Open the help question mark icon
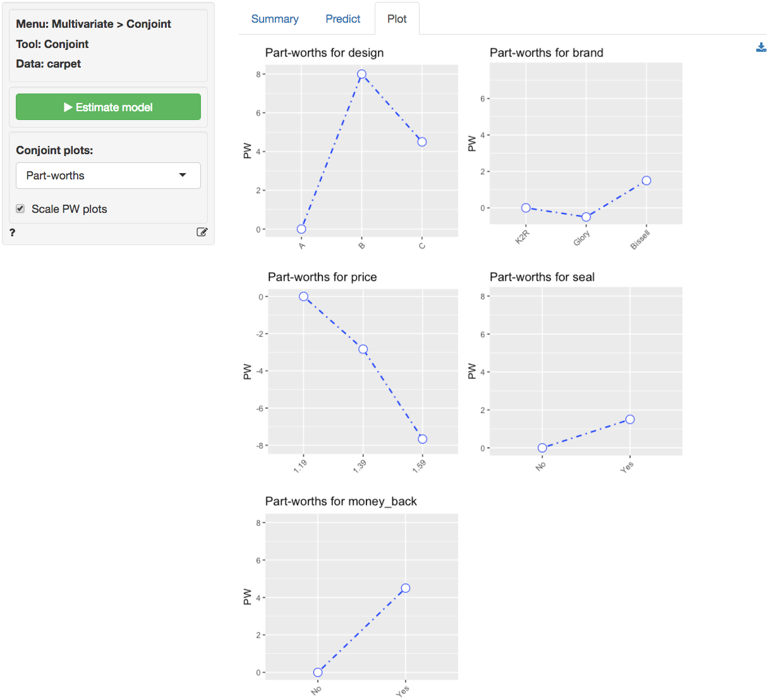 tap(13, 232)
